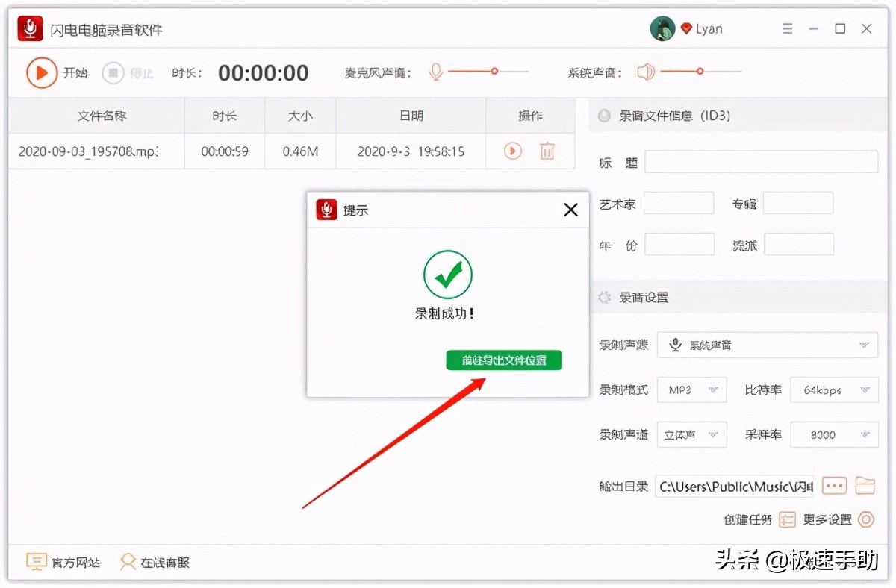Viewport: 896px width, 588px height.
Task: Play the 2020-09-03_195708.mp3 recording
Action: 512,151
